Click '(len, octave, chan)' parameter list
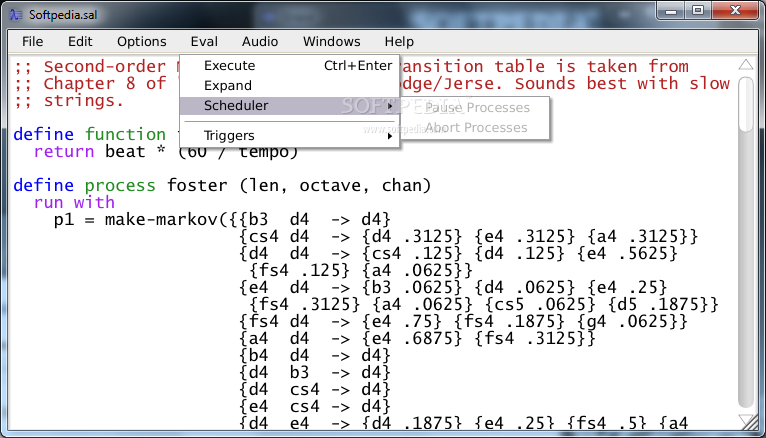Image resolution: width=766 pixels, height=438 pixels. coord(335,186)
